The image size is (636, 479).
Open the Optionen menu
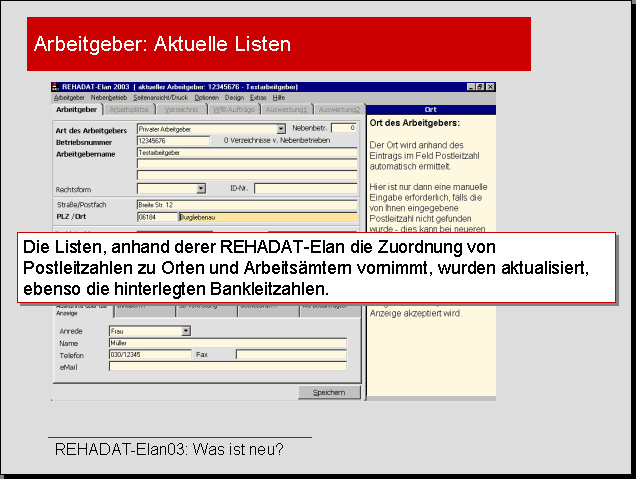pyautogui.click(x=206, y=98)
